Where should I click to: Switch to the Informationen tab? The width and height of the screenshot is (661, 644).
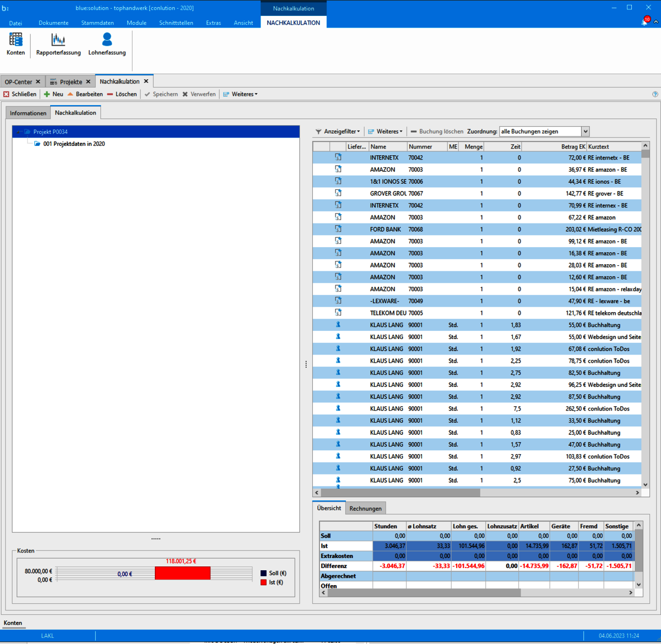click(28, 113)
